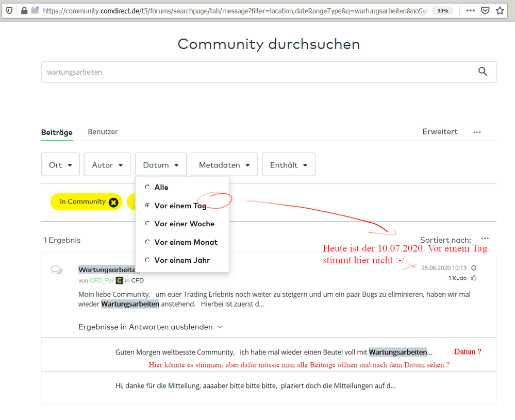Open the browser page actions ellipsis menu
The width and height of the screenshot is (515, 420).
(x=470, y=10)
